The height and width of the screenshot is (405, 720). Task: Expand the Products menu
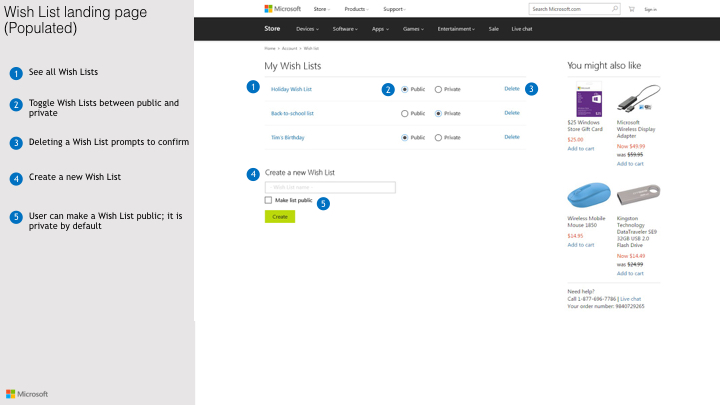pos(356,9)
